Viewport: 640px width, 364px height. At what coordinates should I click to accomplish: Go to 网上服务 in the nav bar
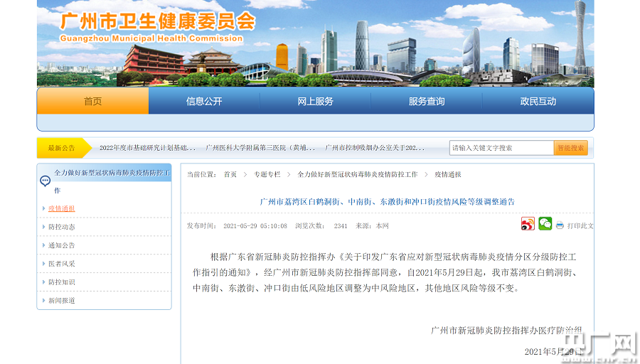click(x=315, y=101)
